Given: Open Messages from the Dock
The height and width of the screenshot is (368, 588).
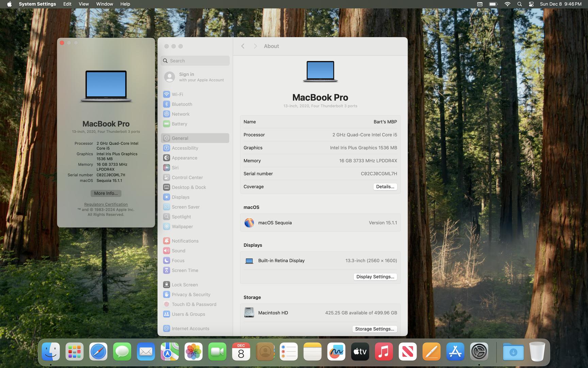Looking at the screenshot, I should click(x=122, y=352).
